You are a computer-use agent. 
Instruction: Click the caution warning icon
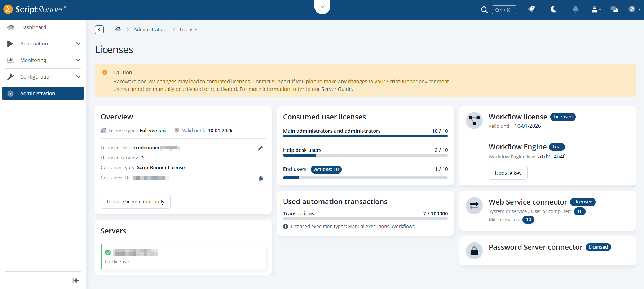(105, 73)
